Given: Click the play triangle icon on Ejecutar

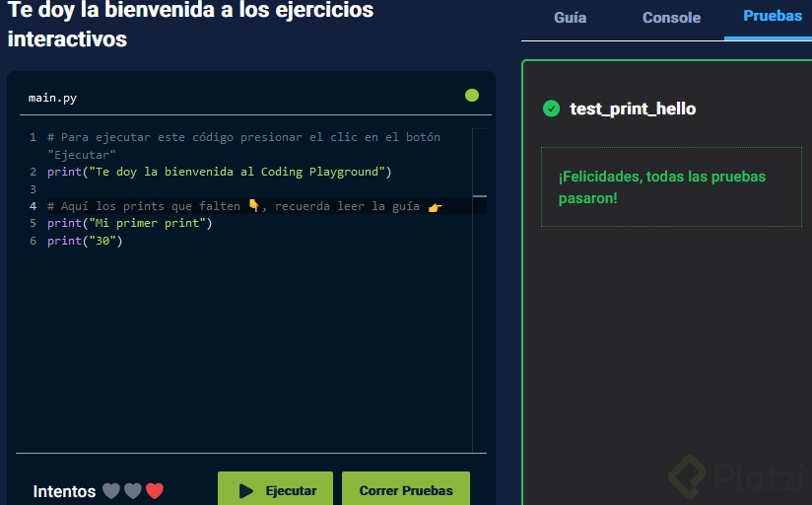Looking at the screenshot, I should pyautogui.click(x=246, y=490).
